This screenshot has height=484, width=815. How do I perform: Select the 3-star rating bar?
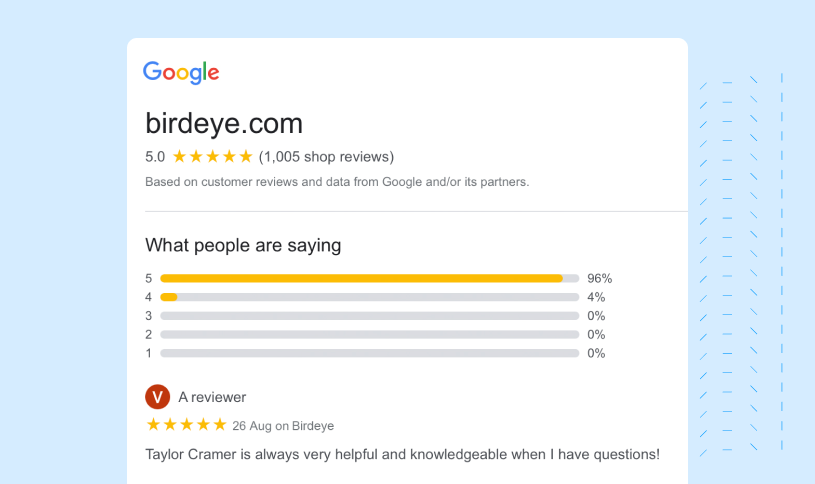pos(370,316)
